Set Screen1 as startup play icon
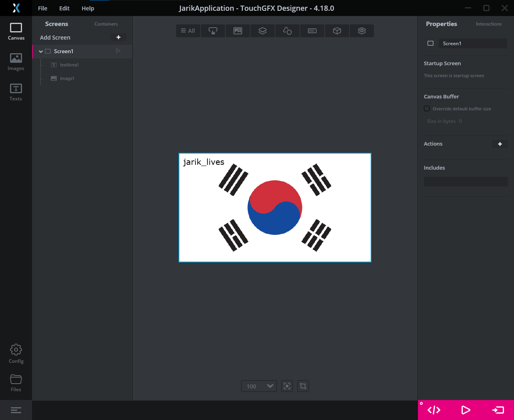This screenshot has width=514, height=420. coord(118,51)
